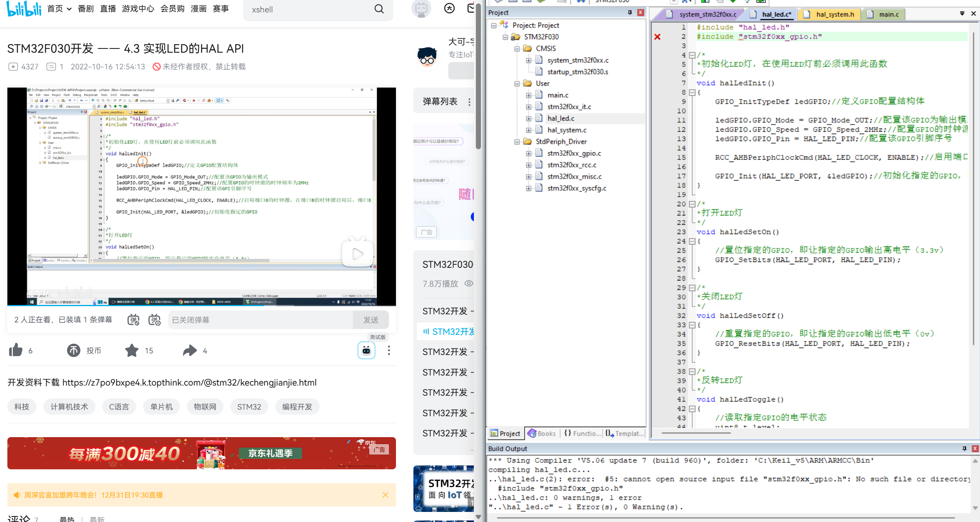This screenshot has height=522, width=980.
Task: Click the play button on video
Action: click(357, 254)
